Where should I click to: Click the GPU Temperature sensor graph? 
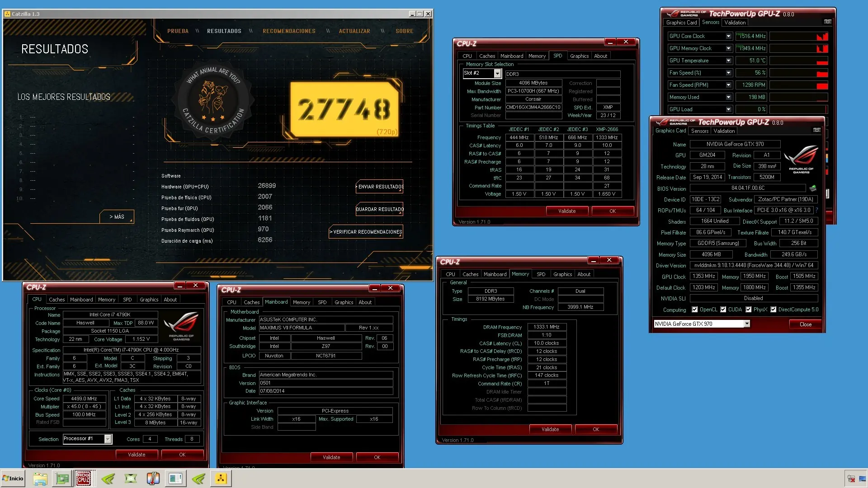[798, 61]
